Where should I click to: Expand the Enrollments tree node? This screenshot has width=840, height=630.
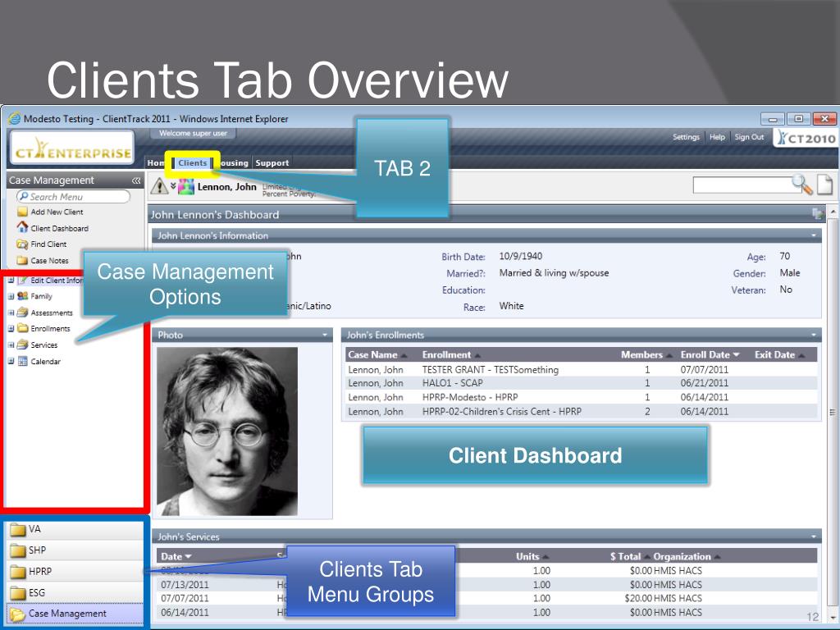tap(11, 329)
